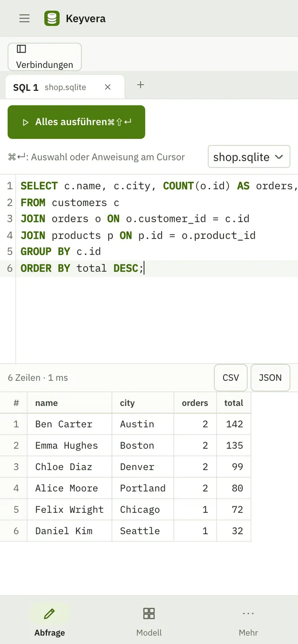
Task: Select the Alice Moore cell
Action: tap(70, 488)
